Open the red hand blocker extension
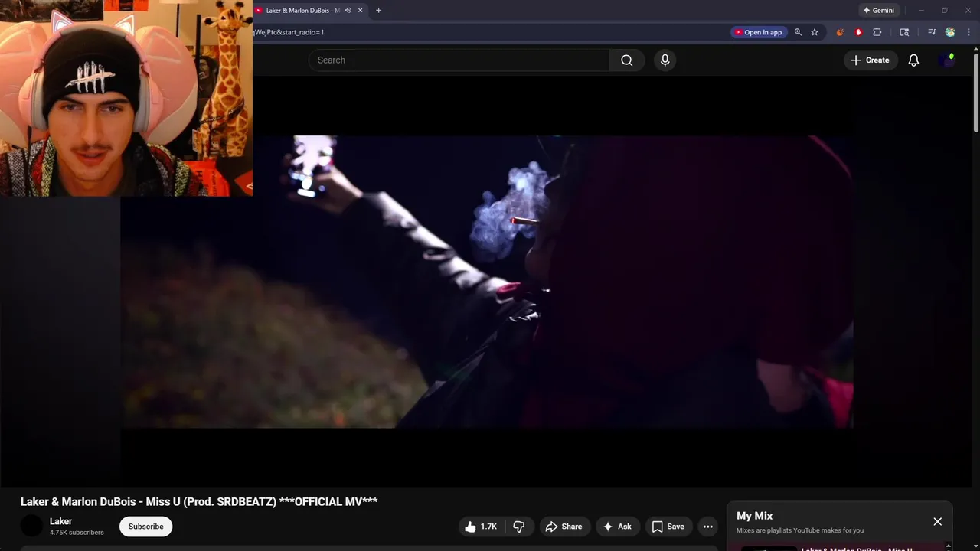980x551 pixels. point(858,32)
